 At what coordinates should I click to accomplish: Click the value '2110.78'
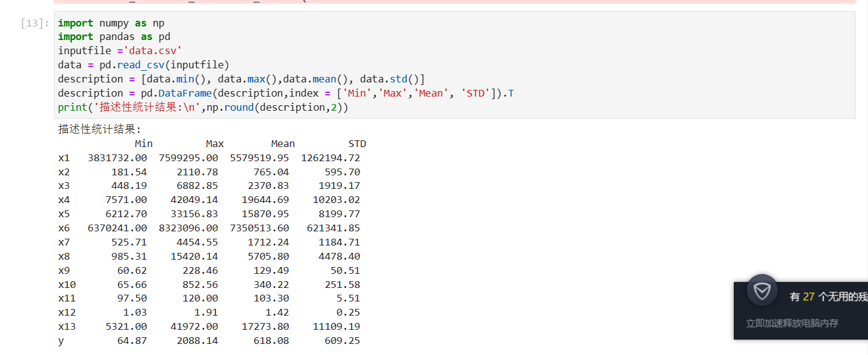197,172
